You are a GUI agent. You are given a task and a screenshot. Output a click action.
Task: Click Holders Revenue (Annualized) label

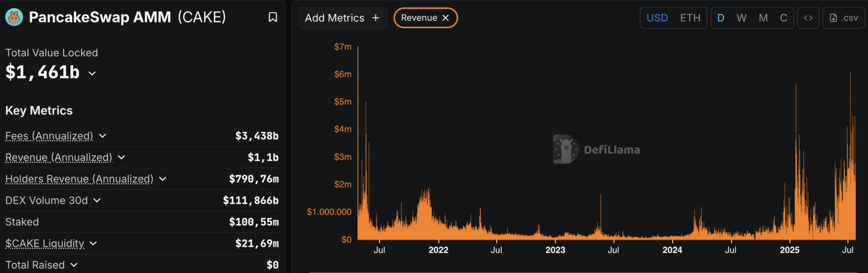pyautogui.click(x=79, y=179)
